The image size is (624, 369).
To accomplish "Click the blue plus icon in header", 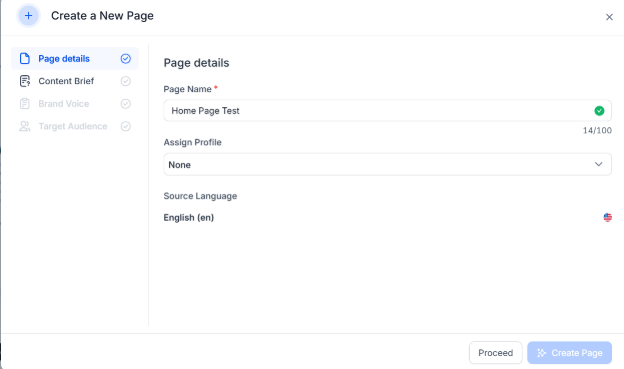I will (x=28, y=16).
